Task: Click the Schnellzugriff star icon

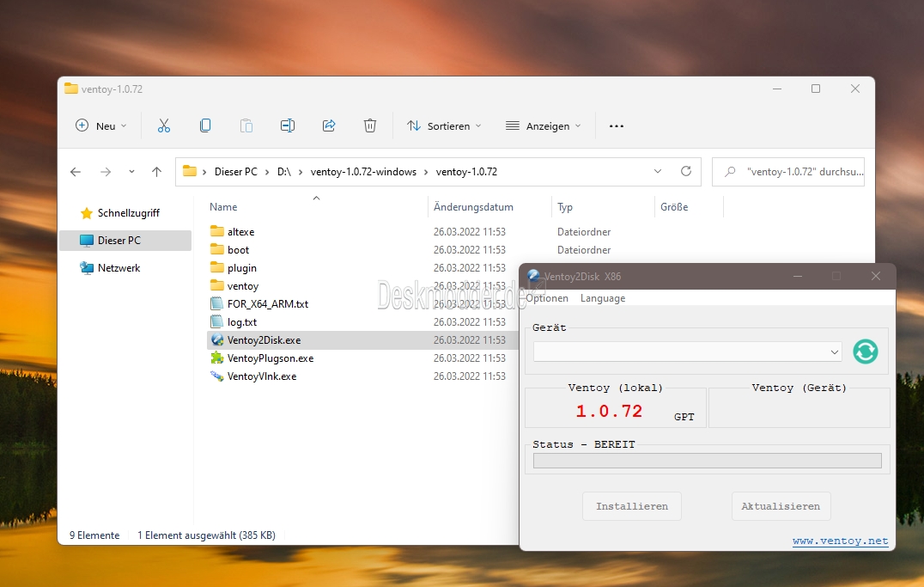Action: (x=87, y=213)
